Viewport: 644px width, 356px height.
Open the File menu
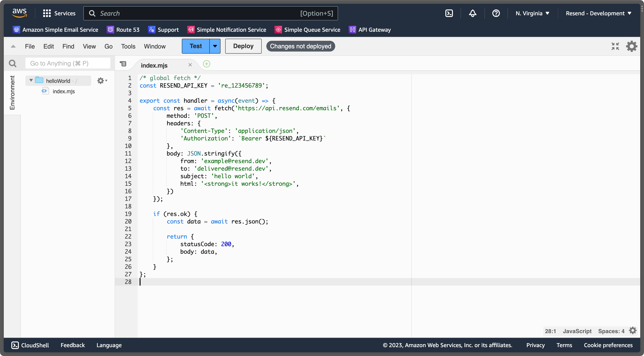[30, 46]
